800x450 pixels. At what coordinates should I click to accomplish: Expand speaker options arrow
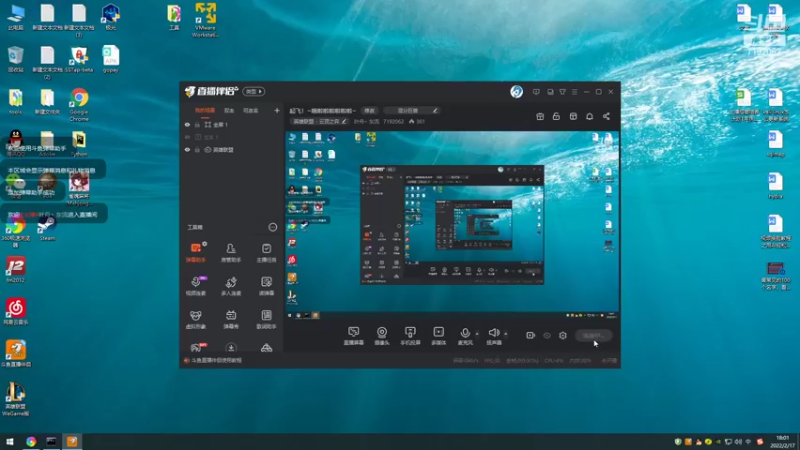coord(506,334)
